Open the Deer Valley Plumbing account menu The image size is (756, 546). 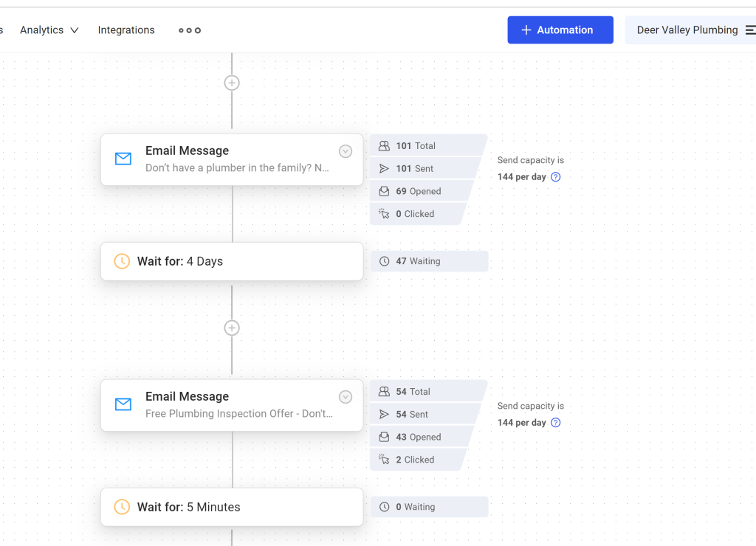tap(690, 30)
